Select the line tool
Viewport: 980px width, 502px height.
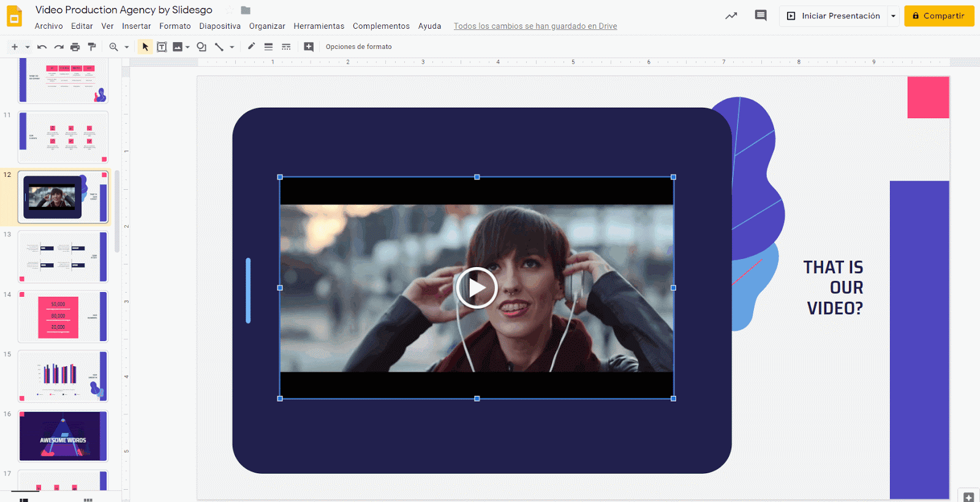coord(219,47)
